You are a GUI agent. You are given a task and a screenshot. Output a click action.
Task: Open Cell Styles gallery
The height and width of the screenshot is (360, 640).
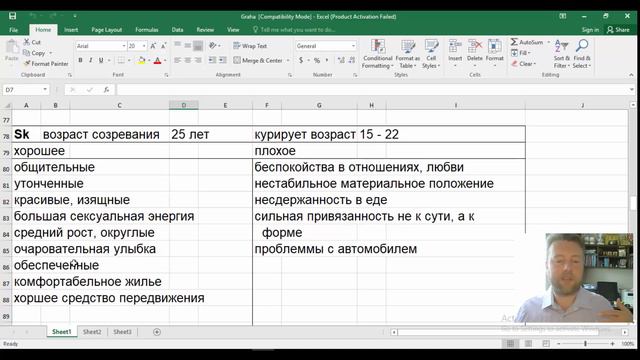coord(431,54)
